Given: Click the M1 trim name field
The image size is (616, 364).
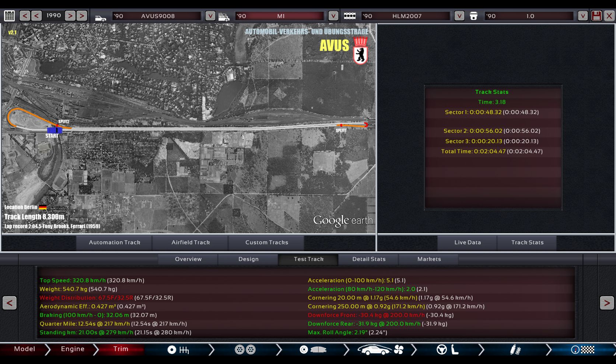Looking at the screenshot, I should (280, 16).
